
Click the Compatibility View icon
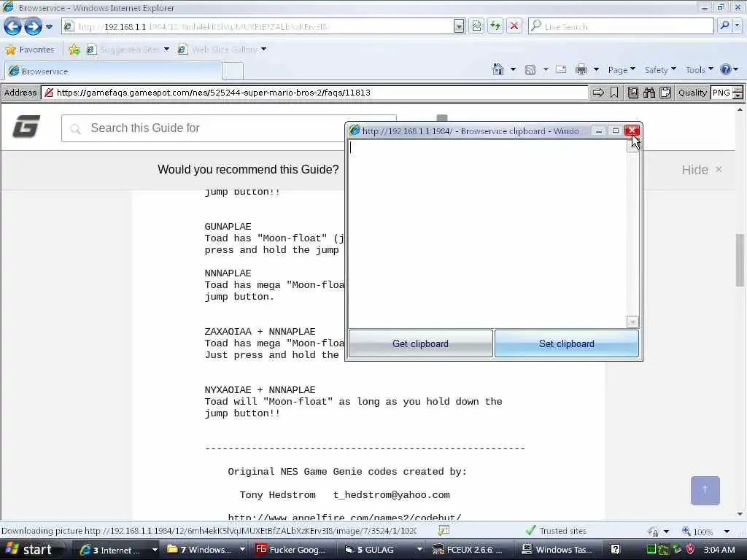[x=476, y=26]
